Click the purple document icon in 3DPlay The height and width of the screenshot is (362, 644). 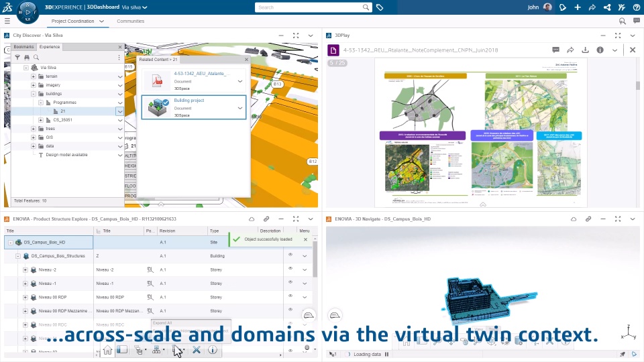333,50
